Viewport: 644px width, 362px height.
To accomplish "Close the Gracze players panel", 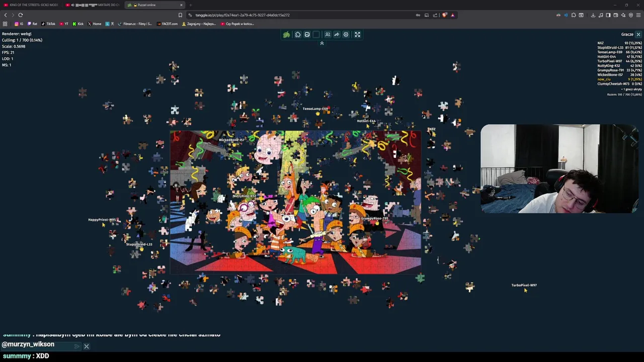I will (638, 35).
